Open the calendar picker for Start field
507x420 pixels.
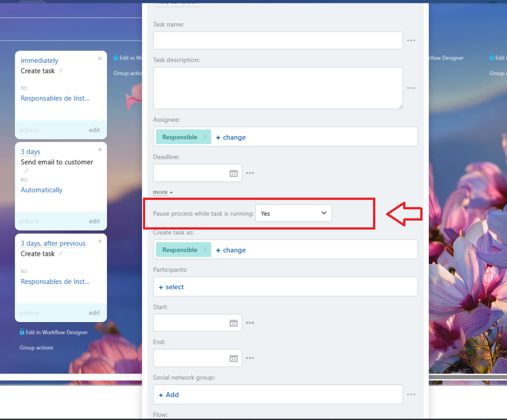click(234, 323)
